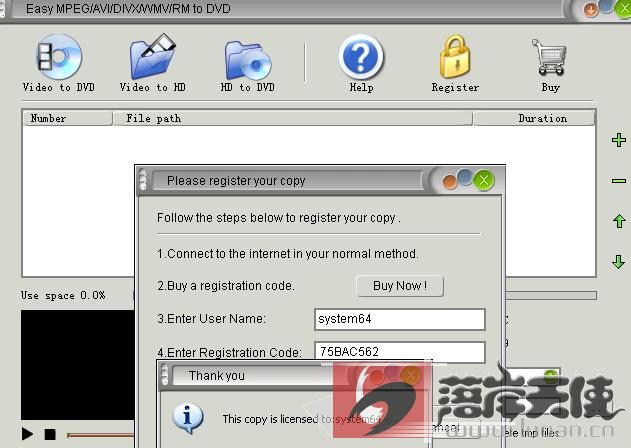Start preview with the play button

coord(27,434)
